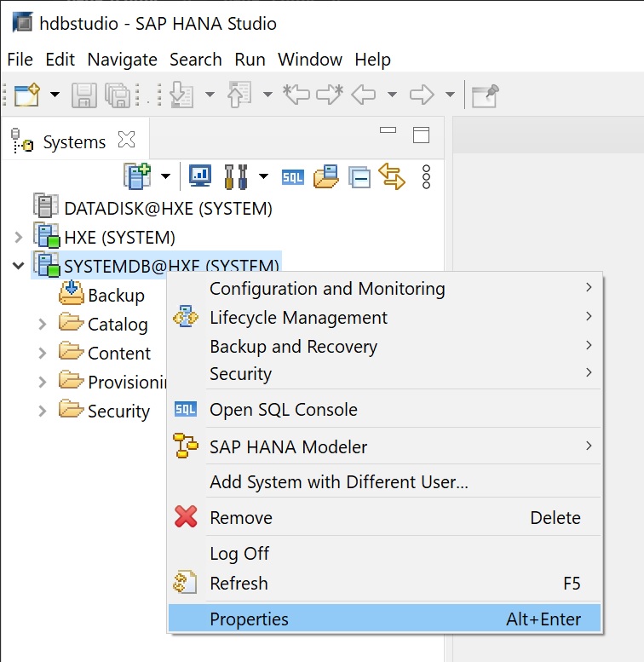The width and height of the screenshot is (644, 662).
Task: Select Properties from the context menu
Action: click(x=249, y=619)
